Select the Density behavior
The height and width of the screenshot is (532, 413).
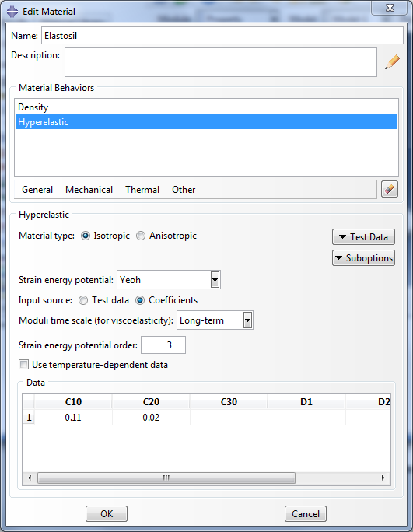click(x=206, y=107)
